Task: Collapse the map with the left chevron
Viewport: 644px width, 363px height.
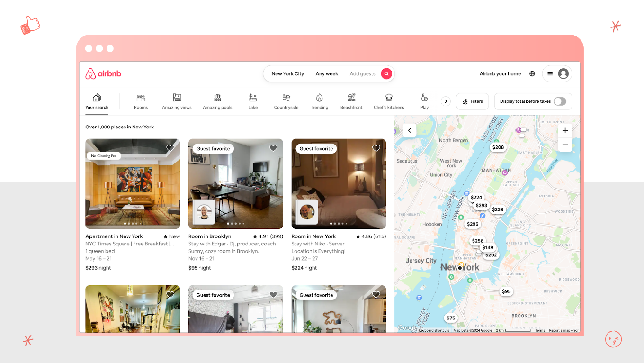Action: coord(409,130)
